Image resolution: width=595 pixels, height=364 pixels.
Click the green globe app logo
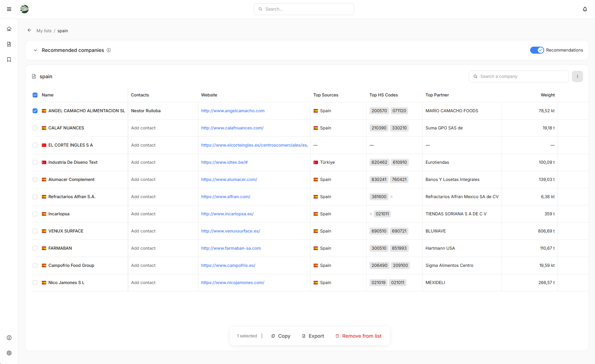click(x=25, y=9)
